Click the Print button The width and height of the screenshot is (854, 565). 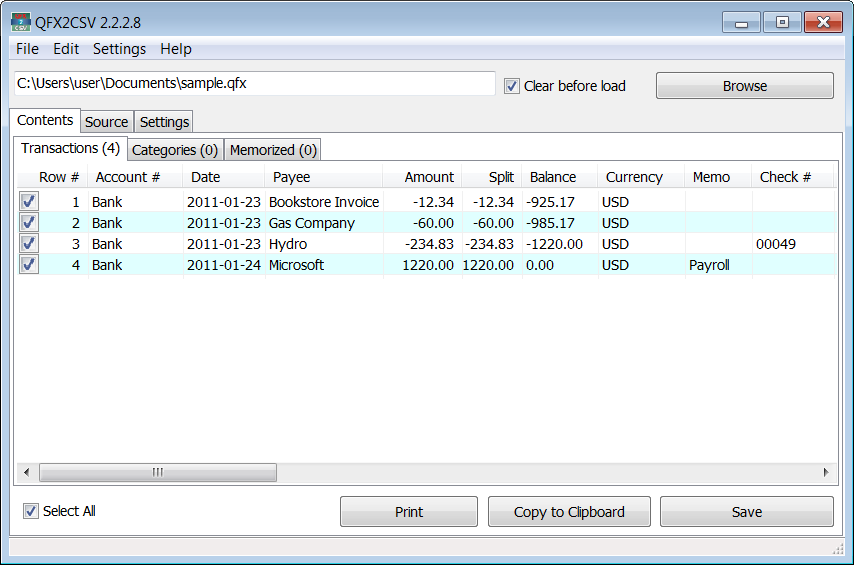(x=408, y=512)
